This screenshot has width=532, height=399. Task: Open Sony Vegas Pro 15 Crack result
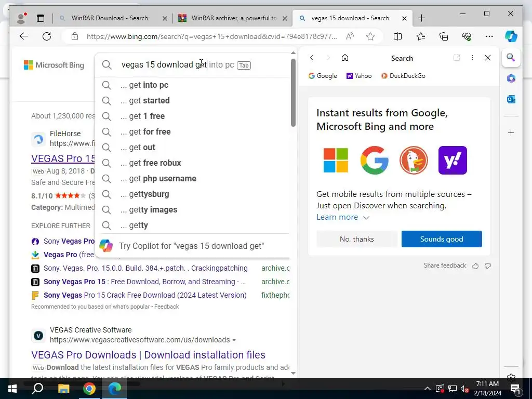coord(145,295)
